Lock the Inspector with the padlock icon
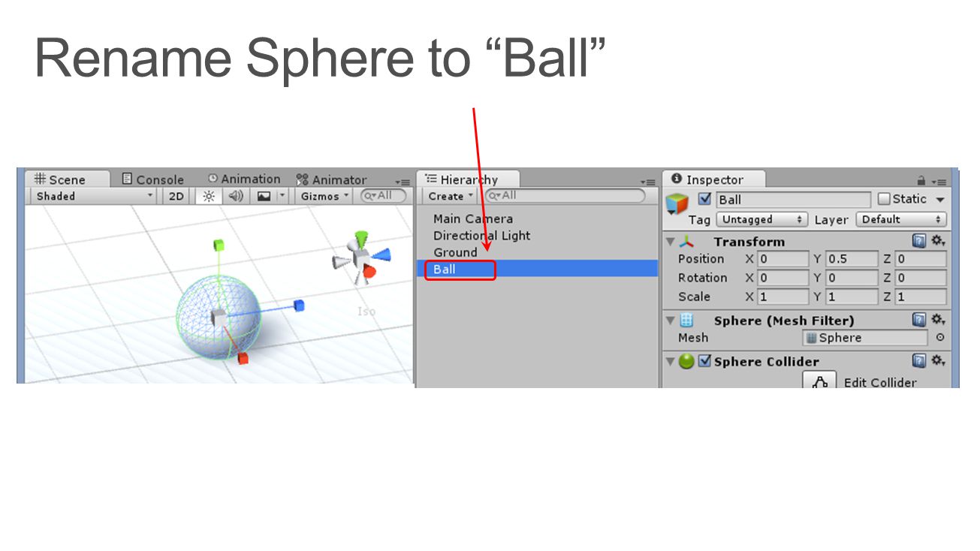The image size is (980, 551). (x=921, y=180)
